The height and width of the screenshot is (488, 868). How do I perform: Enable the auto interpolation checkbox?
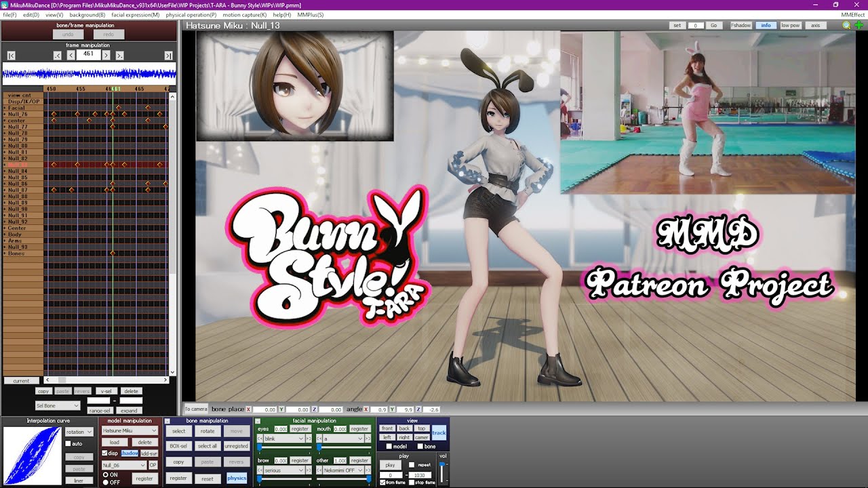[68, 444]
